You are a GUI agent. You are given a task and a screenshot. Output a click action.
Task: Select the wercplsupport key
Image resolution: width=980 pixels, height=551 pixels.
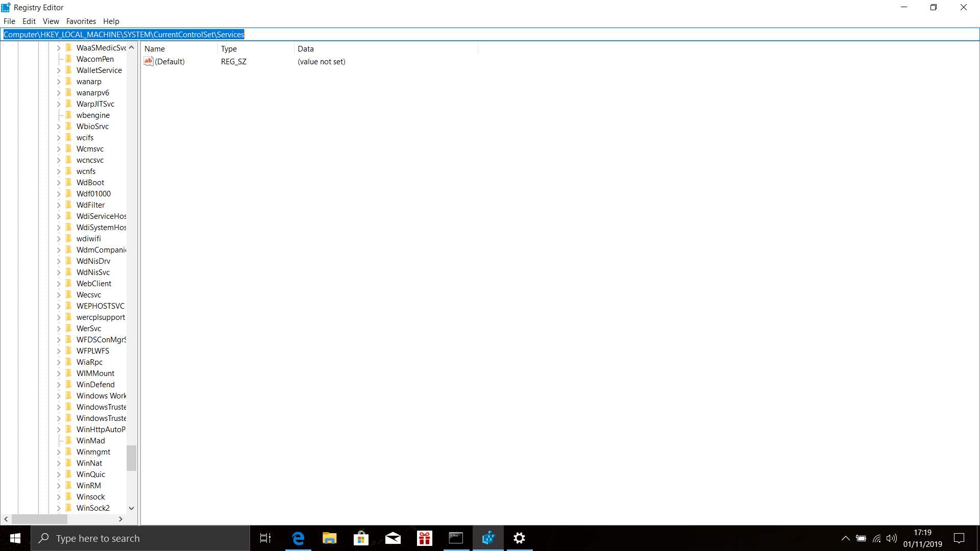point(101,317)
